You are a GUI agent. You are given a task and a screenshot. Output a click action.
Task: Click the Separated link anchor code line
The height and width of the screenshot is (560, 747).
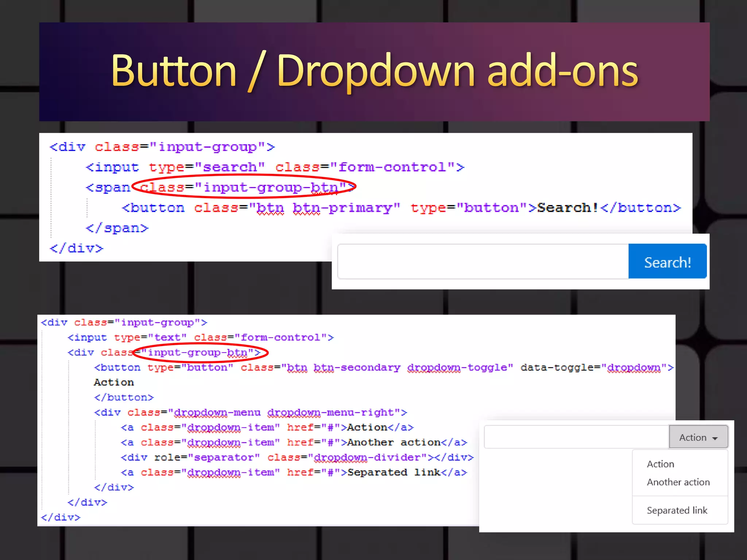pos(294,472)
